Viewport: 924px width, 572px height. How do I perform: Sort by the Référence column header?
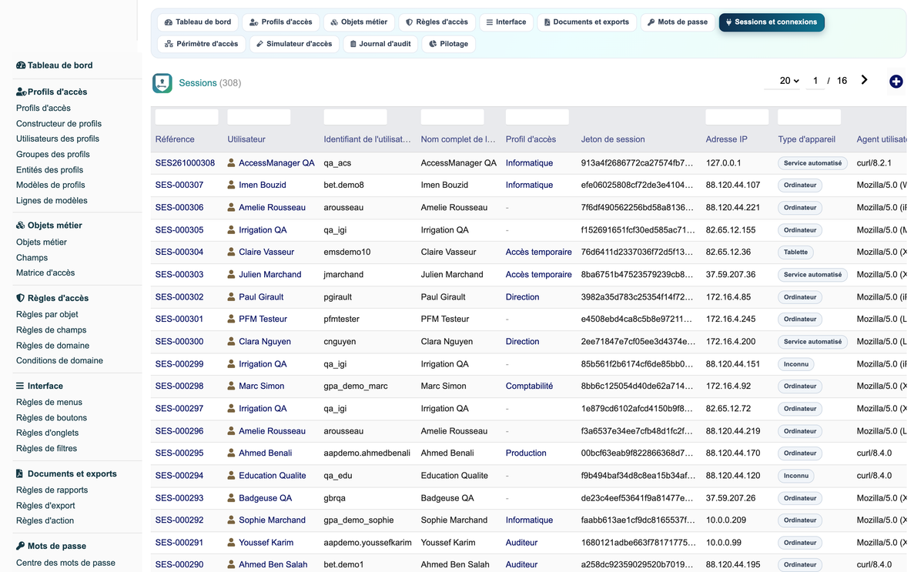pyautogui.click(x=175, y=139)
